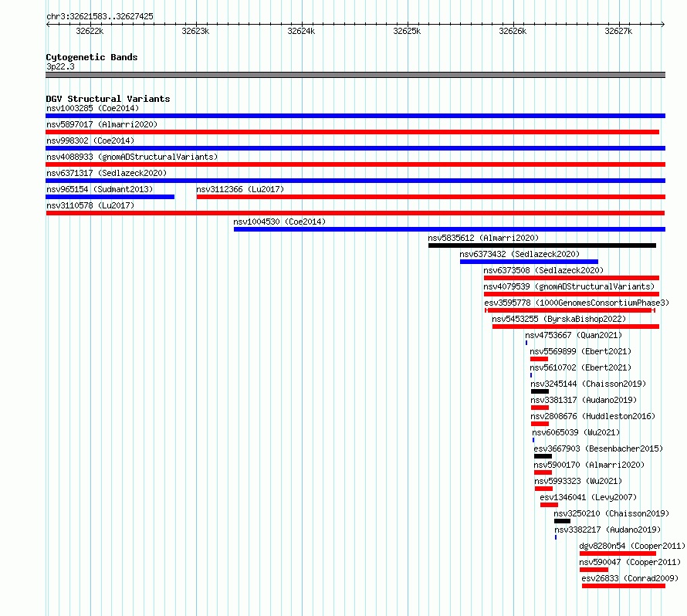Click the 32624k ruler tick label
Screen dimensions: 687x616
[x=301, y=31]
